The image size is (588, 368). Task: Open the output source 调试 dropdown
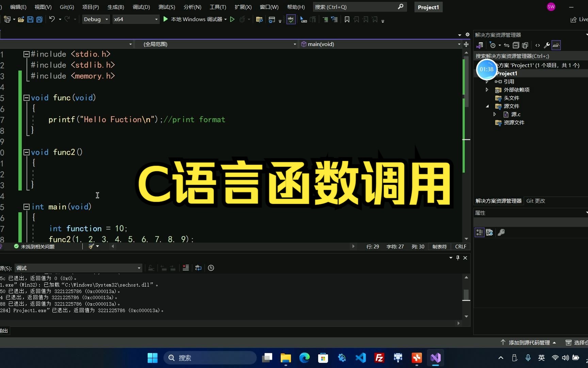(78, 268)
